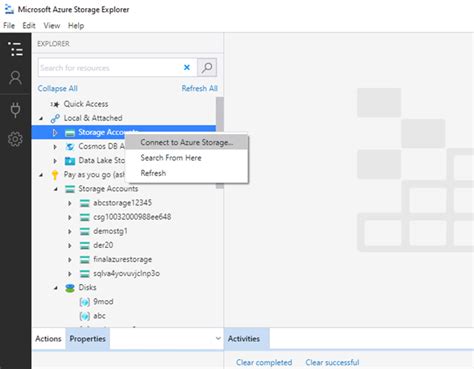This screenshot has height=369, width=474.
Task: Click the Pay as you go key icon
Action: click(55, 175)
